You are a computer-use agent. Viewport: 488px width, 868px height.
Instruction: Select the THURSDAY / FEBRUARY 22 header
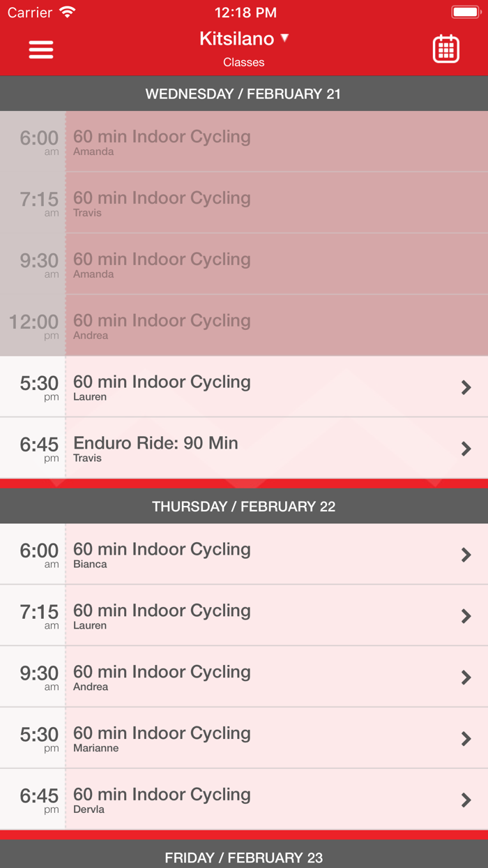coord(244,505)
